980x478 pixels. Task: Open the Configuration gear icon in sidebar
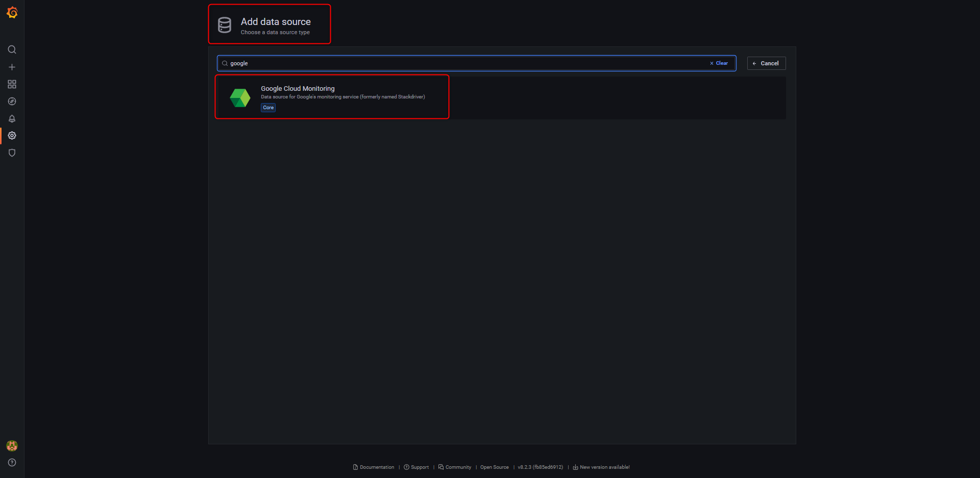tap(12, 136)
